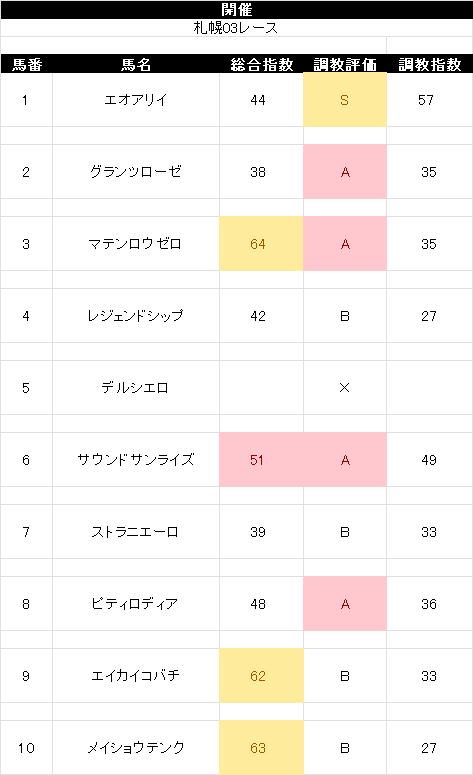
Task: Click the yellow cell showing 64
Action: point(261,244)
